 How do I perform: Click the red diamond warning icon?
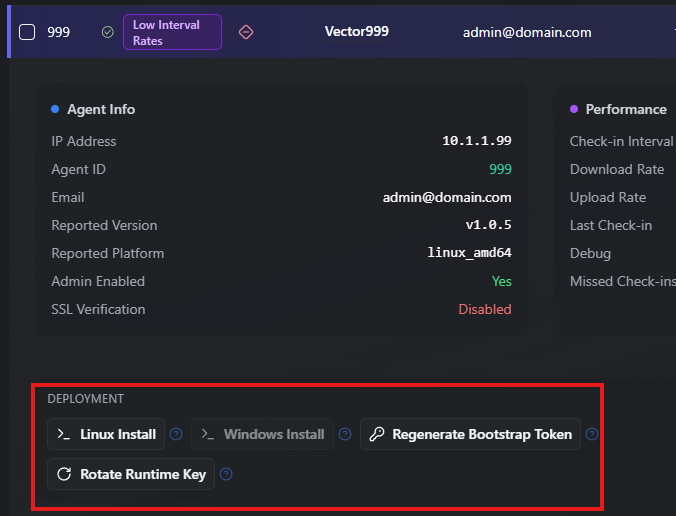[246, 32]
